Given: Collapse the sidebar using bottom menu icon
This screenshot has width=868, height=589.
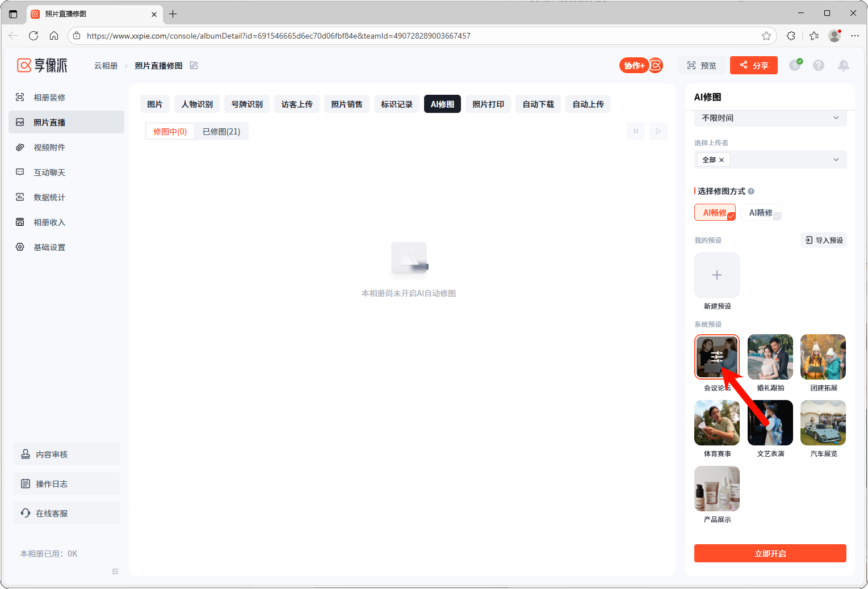Looking at the screenshot, I should coord(115,571).
